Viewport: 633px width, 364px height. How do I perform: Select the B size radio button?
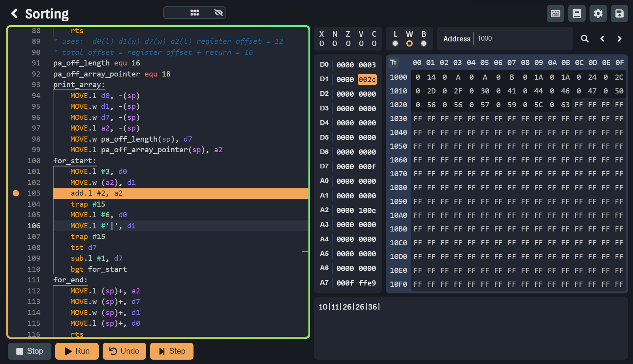424,43
